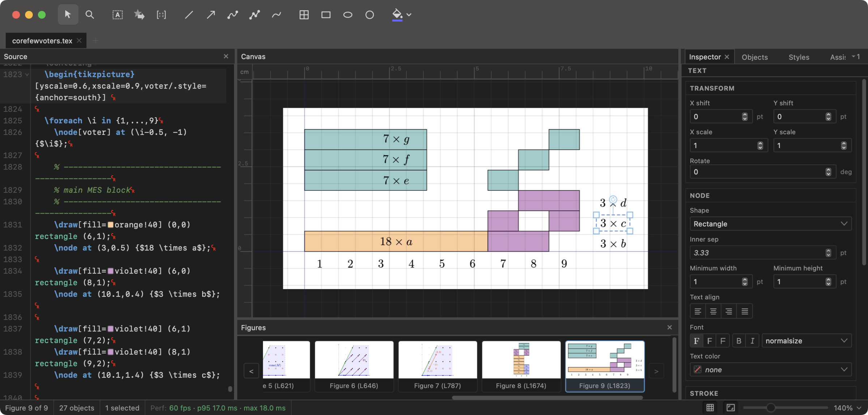
Task: Select the shapes insert tool
Action: pos(139,14)
